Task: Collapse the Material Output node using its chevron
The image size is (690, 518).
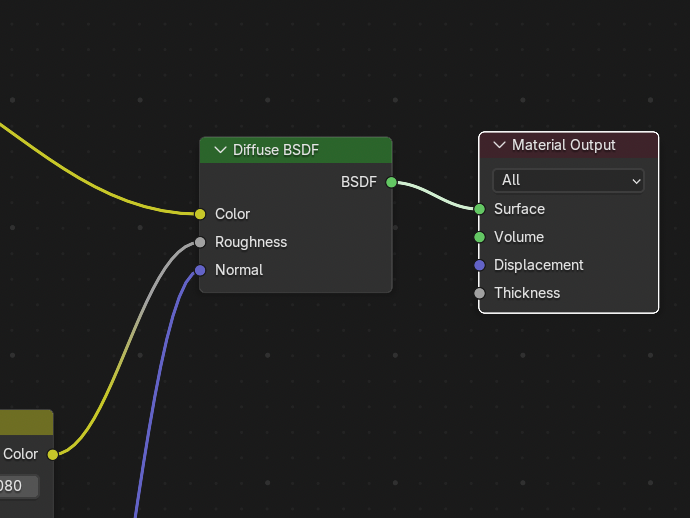Action: click(499, 145)
